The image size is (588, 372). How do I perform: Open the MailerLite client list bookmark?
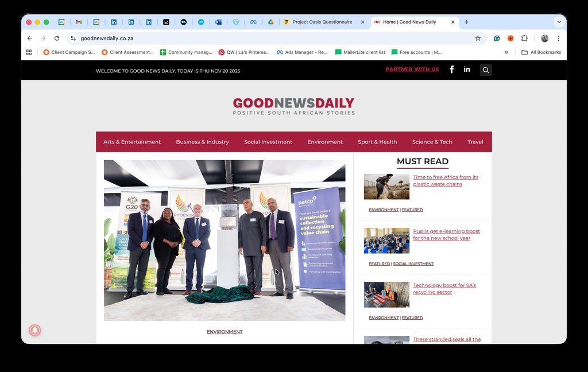[x=361, y=52]
